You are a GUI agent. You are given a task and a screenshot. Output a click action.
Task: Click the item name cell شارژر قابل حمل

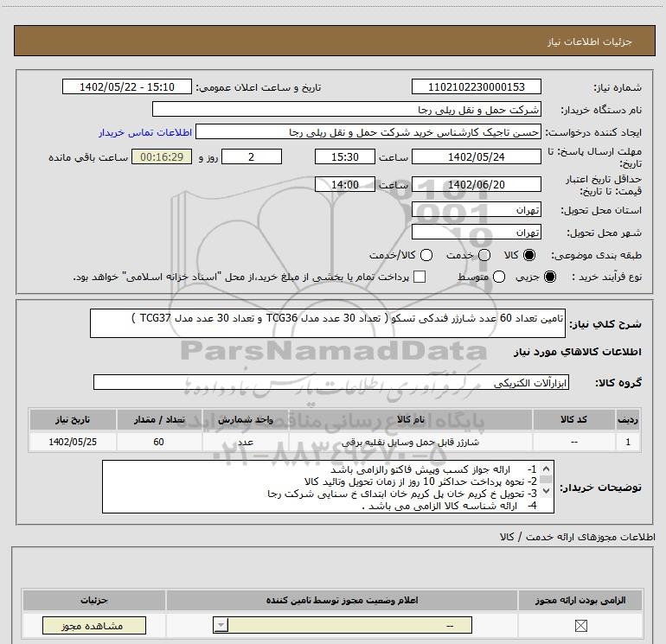[x=410, y=442]
